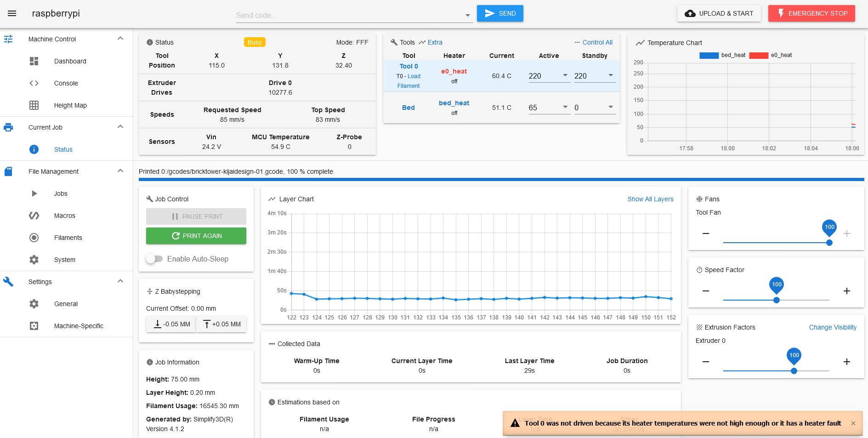868x438 pixels.
Task: Click the Console code brackets icon
Action: (34, 83)
